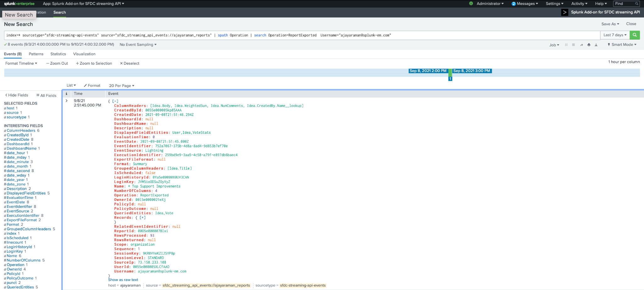Screen dimensions: 644x290
Task: Change the 20 Per Page setting
Action: (x=121, y=86)
